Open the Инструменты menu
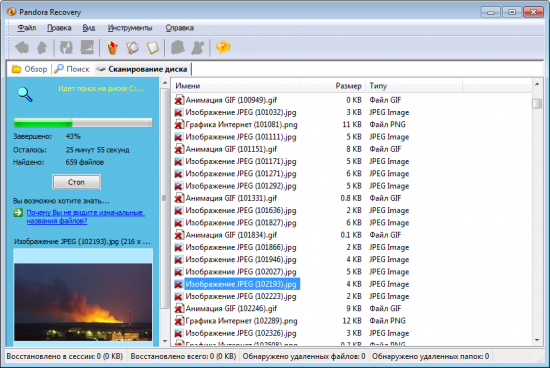Viewport: 550px width, 368px height. click(130, 28)
